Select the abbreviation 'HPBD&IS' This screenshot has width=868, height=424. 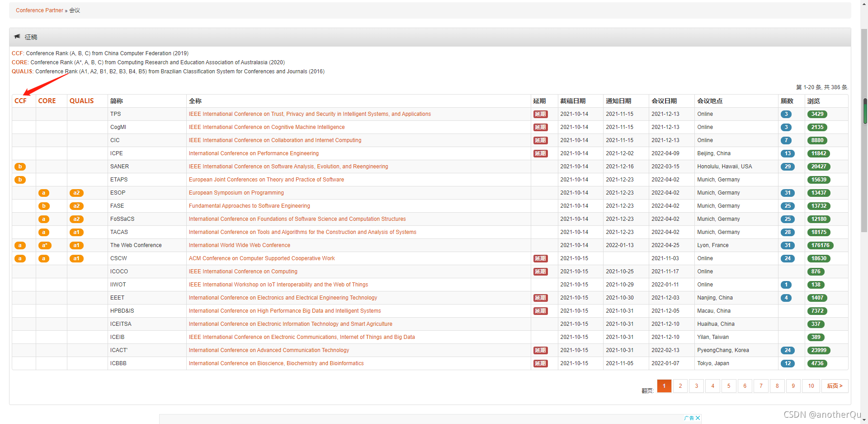[x=122, y=311]
